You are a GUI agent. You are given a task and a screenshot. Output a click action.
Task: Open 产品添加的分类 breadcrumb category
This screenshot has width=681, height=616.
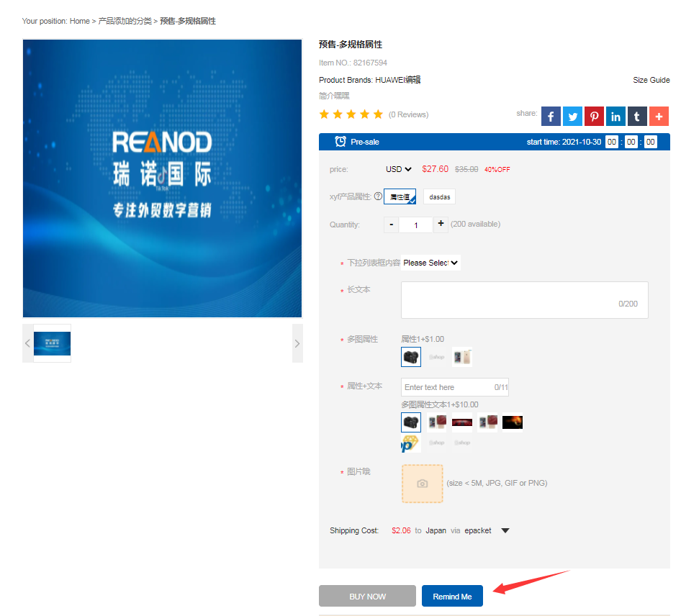pos(125,21)
